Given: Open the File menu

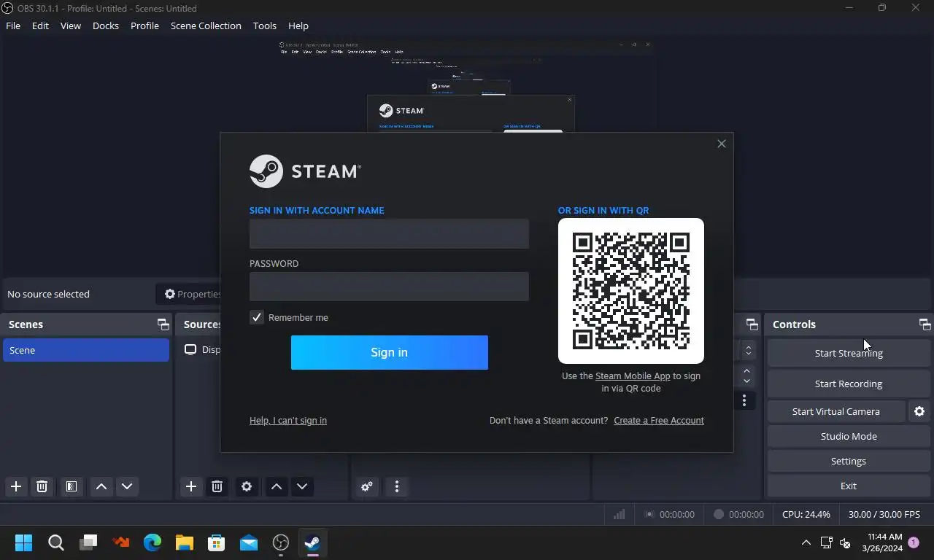Looking at the screenshot, I should (x=13, y=26).
